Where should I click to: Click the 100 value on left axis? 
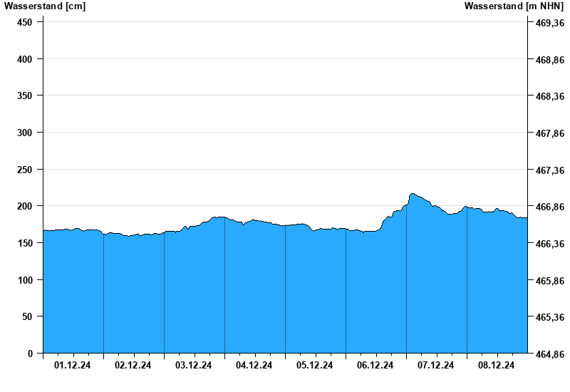(25, 280)
